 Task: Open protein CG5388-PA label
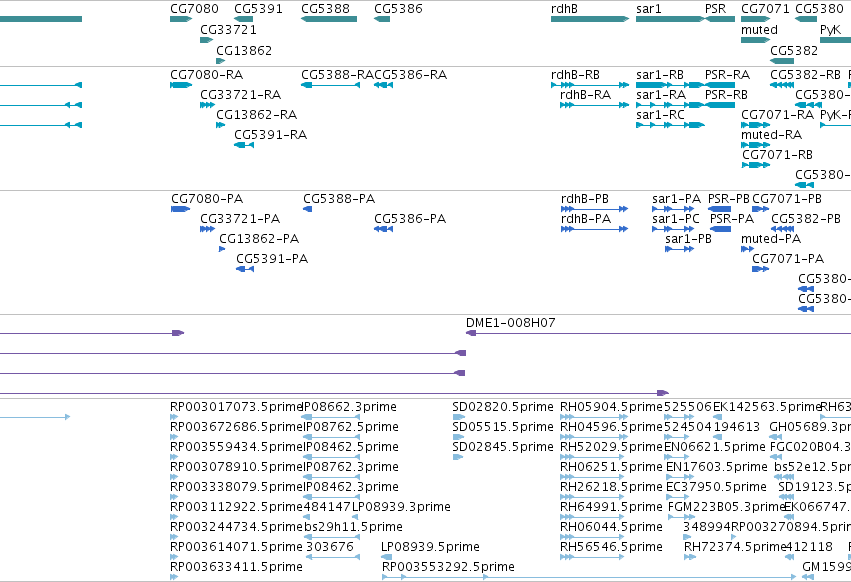coord(339,199)
